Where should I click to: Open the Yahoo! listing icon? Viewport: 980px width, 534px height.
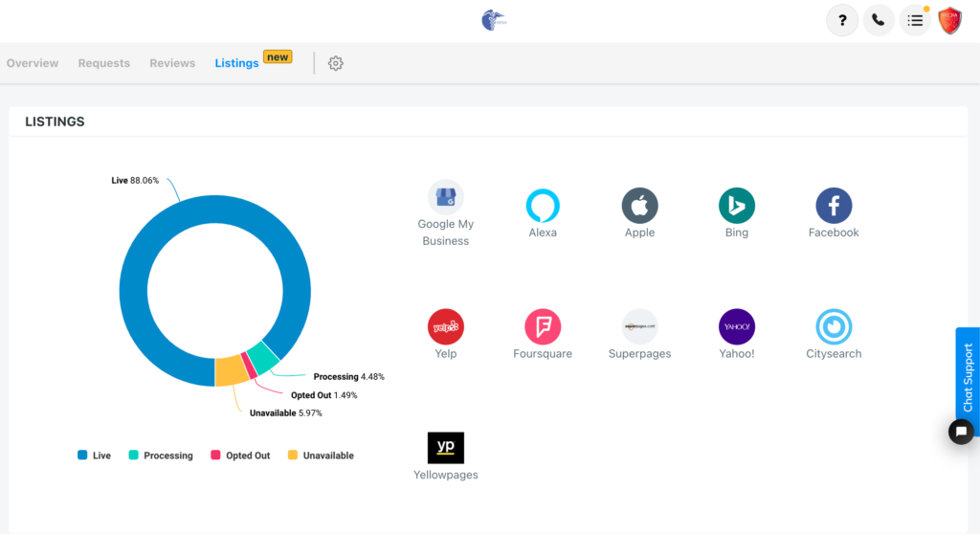coord(736,327)
